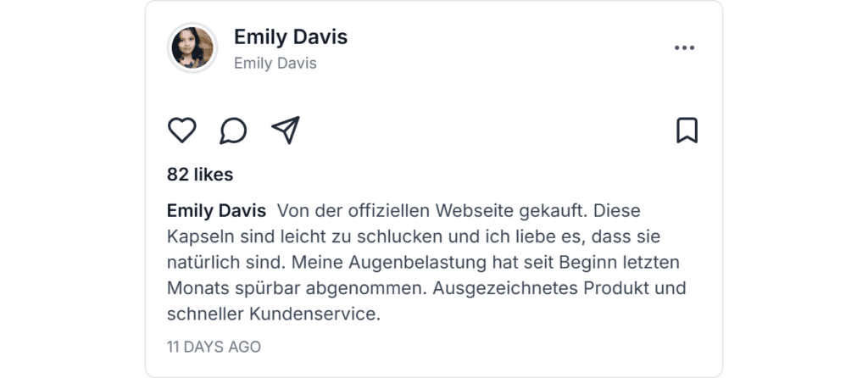Viewport: 868px width, 378px height.
Task: Share the post with the paper plane icon
Action: click(286, 131)
